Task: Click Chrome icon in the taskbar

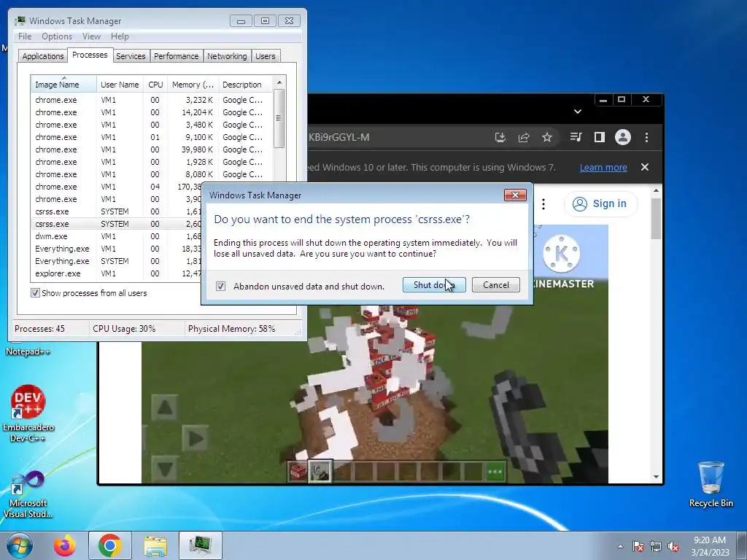Action: [x=109, y=545]
